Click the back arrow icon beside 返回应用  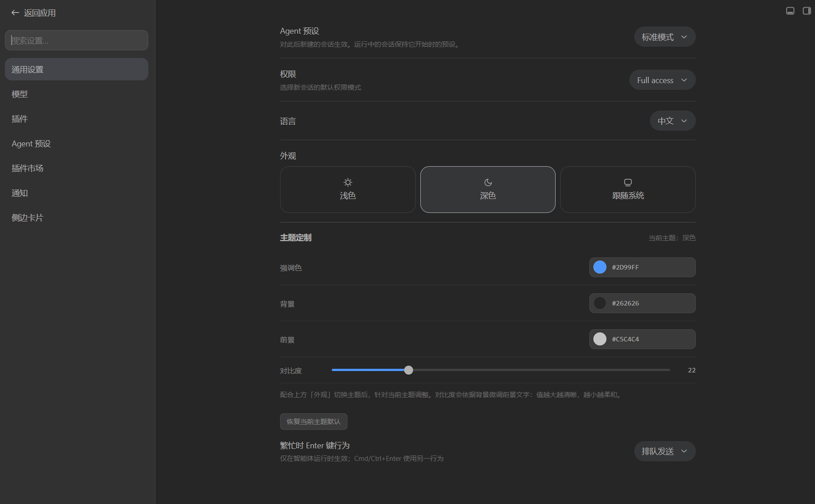pyautogui.click(x=15, y=13)
